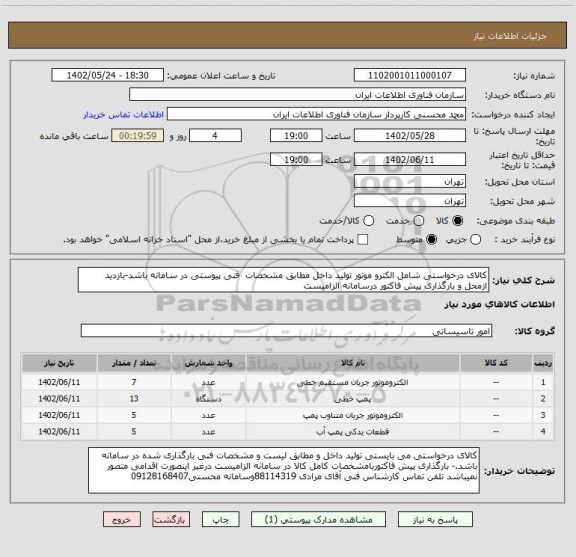This screenshot has height=557, width=576.
Task: Click the استان محل تحویل field تهران
Action: [410, 182]
